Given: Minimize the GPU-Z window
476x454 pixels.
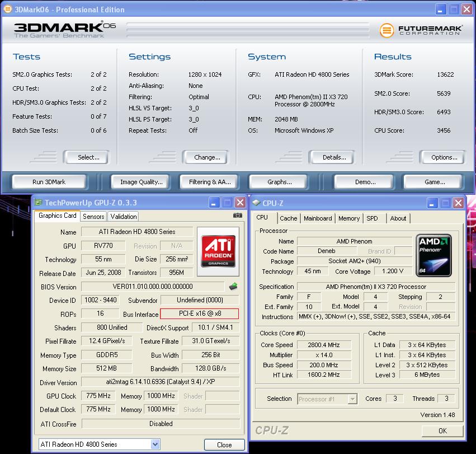Looking at the screenshot, I should click(x=214, y=203).
